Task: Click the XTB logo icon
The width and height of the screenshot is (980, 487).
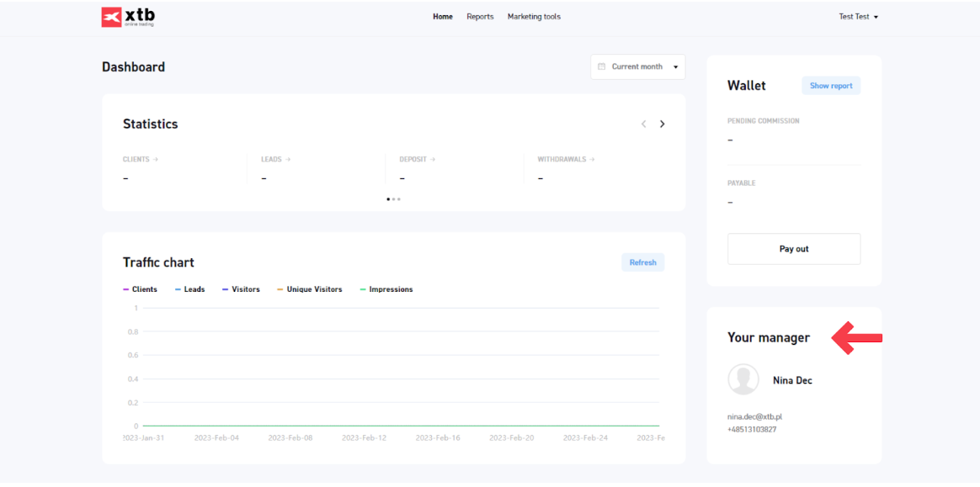Action: 112,18
